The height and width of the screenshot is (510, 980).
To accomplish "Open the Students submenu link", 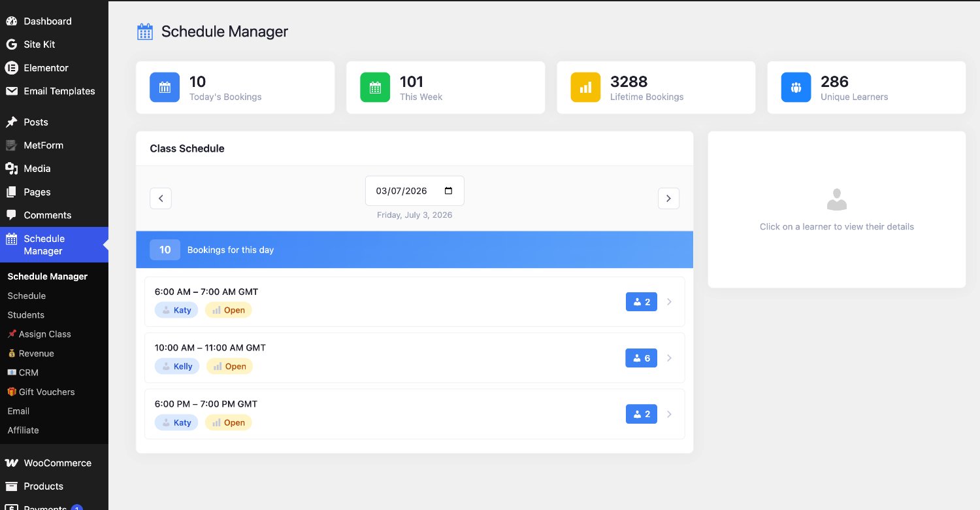I will tap(26, 315).
